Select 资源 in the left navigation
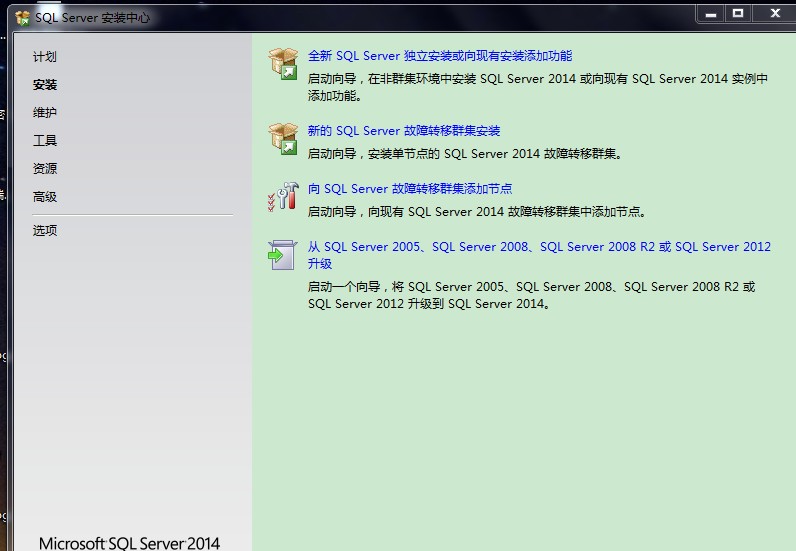 (45, 169)
